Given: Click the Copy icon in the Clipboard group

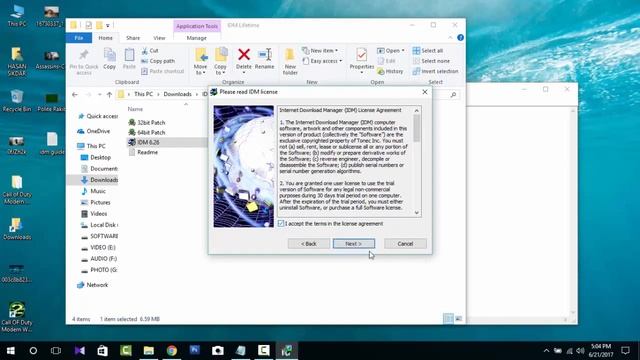Looking at the screenshot, I should [x=109, y=55].
